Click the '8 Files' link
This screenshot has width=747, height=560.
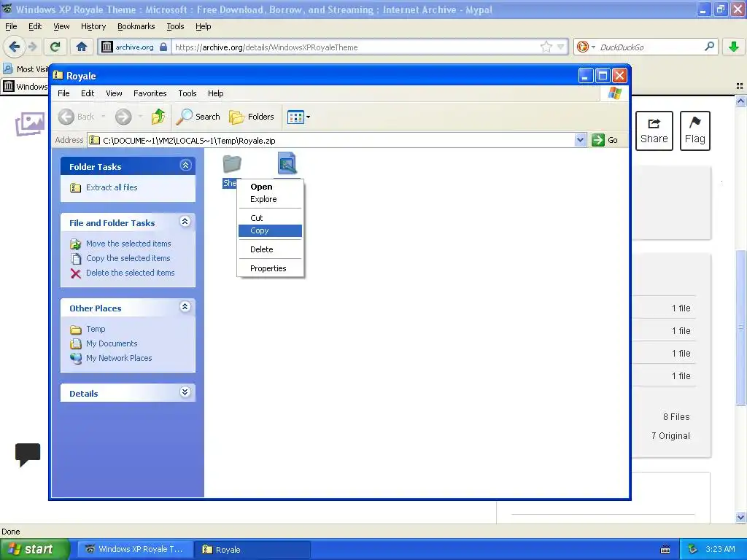676,417
